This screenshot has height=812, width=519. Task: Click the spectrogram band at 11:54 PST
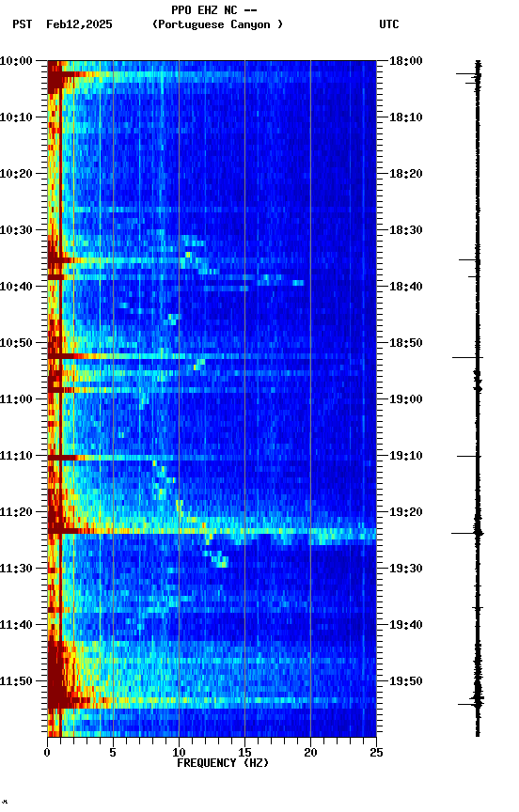[212, 702]
